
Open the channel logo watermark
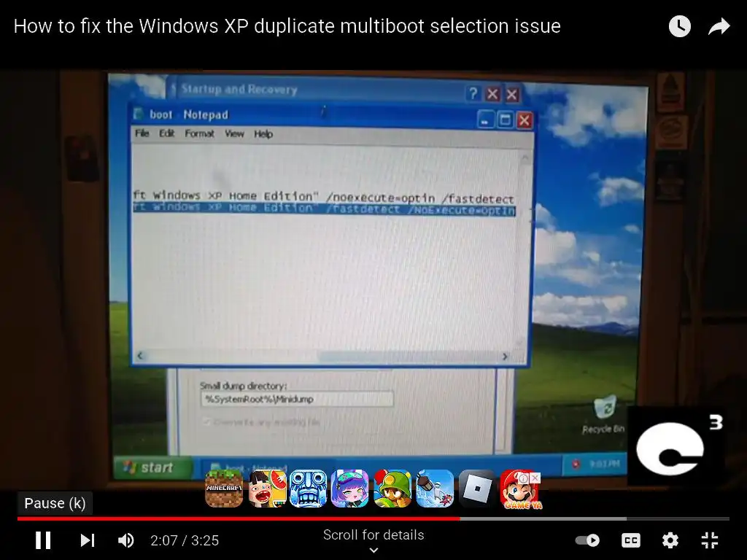(x=678, y=446)
